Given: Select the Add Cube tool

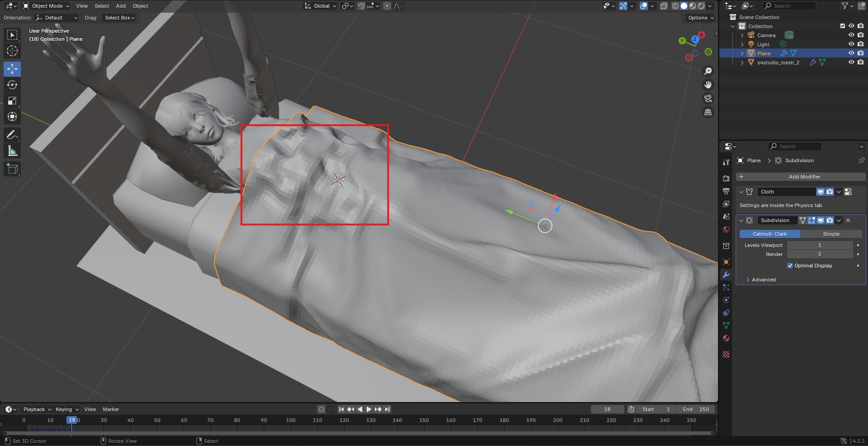Looking at the screenshot, I should [x=12, y=169].
